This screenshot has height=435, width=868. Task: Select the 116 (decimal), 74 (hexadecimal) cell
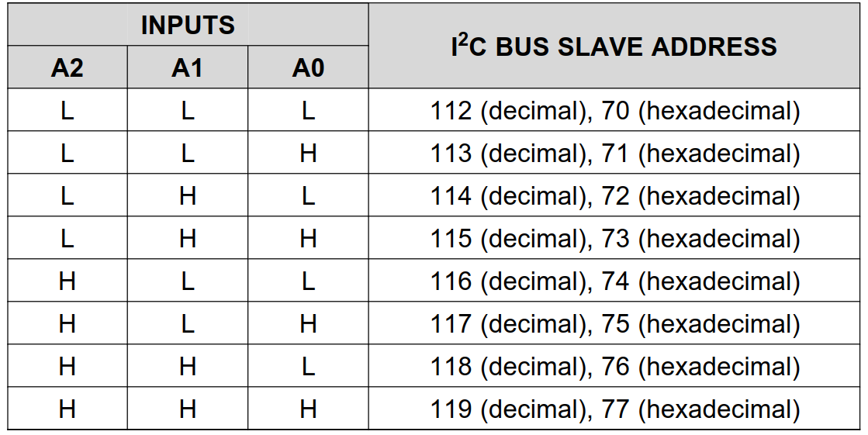coord(614,281)
